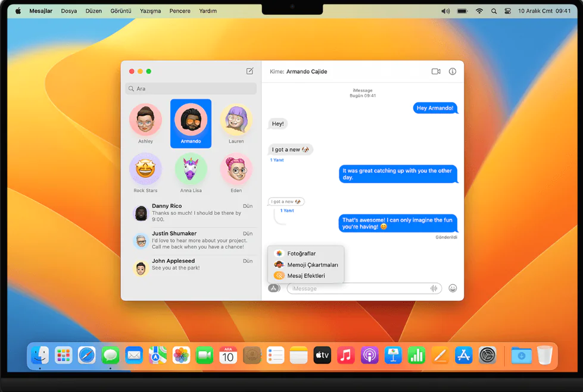
Task: Open Podcasts from the Dock
Action: tap(369, 355)
